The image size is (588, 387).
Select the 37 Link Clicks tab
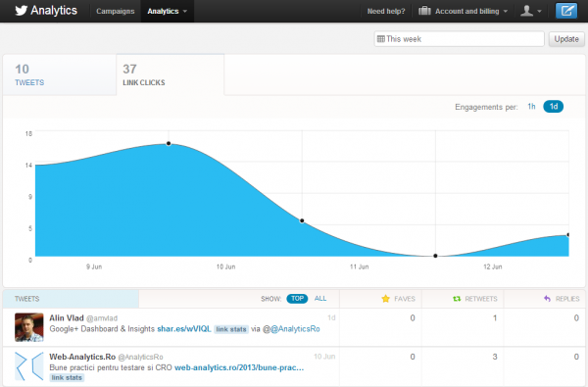(x=171, y=74)
